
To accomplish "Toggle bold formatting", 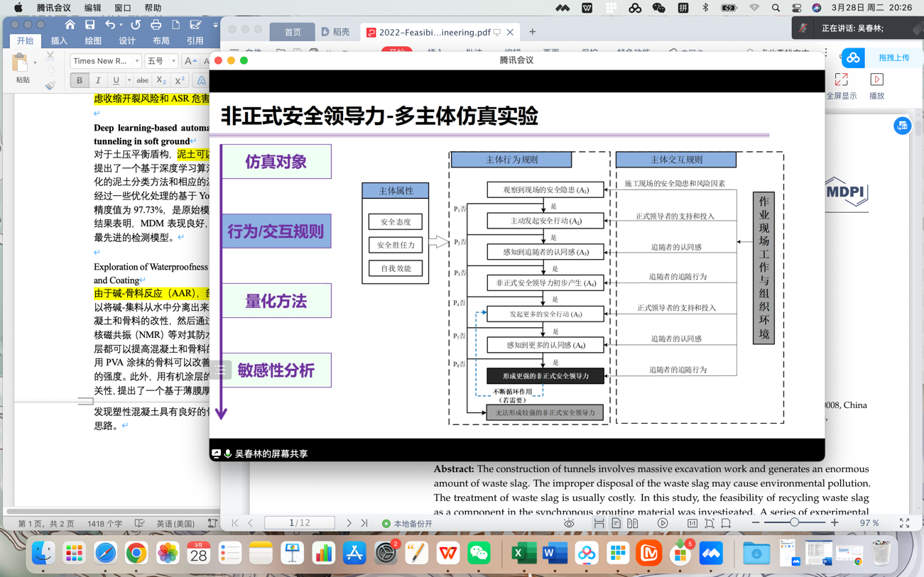I will (x=80, y=81).
